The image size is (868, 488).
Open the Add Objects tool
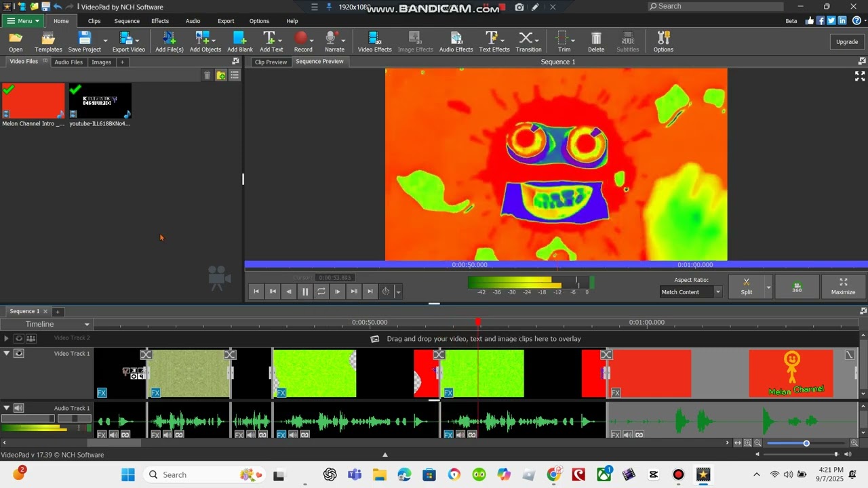click(205, 41)
